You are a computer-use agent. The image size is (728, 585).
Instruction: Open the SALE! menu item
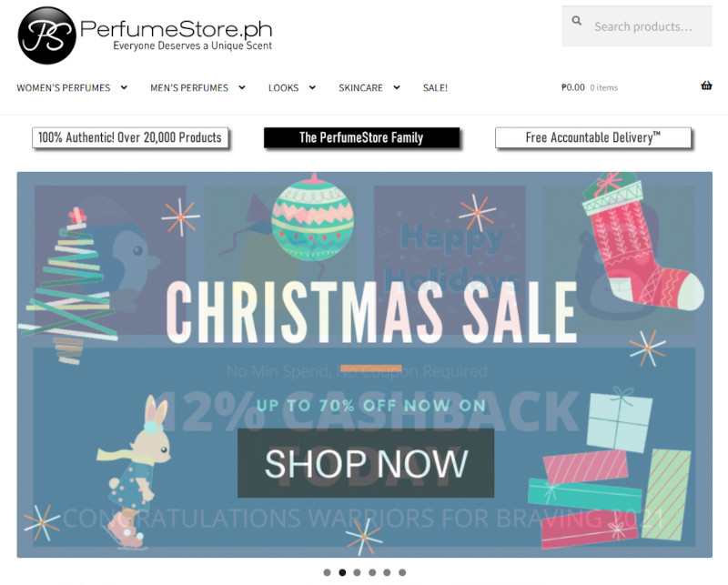[x=435, y=87]
